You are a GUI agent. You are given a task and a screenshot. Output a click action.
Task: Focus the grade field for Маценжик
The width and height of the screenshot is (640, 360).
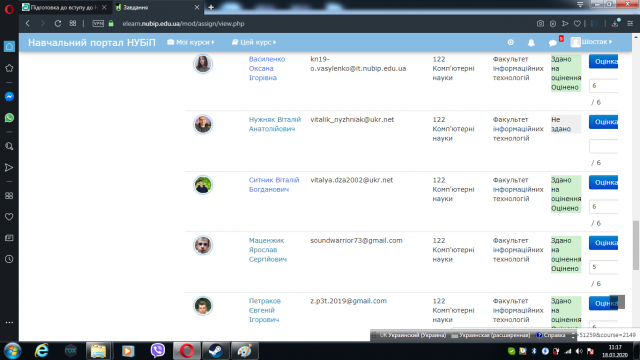click(x=603, y=267)
